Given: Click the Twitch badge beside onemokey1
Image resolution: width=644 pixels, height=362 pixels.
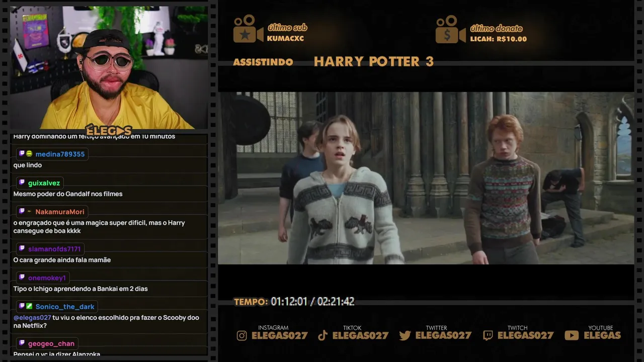Looking at the screenshot, I should tap(22, 278).
